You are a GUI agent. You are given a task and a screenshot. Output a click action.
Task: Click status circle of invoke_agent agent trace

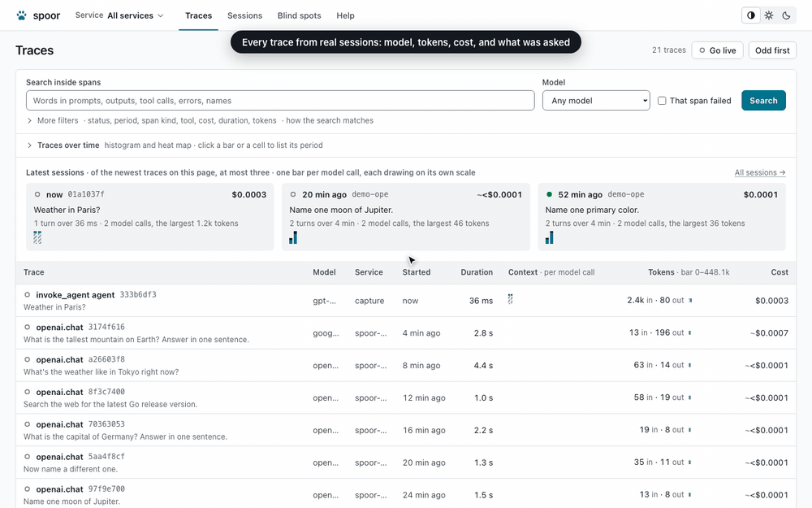coord(28,294)
